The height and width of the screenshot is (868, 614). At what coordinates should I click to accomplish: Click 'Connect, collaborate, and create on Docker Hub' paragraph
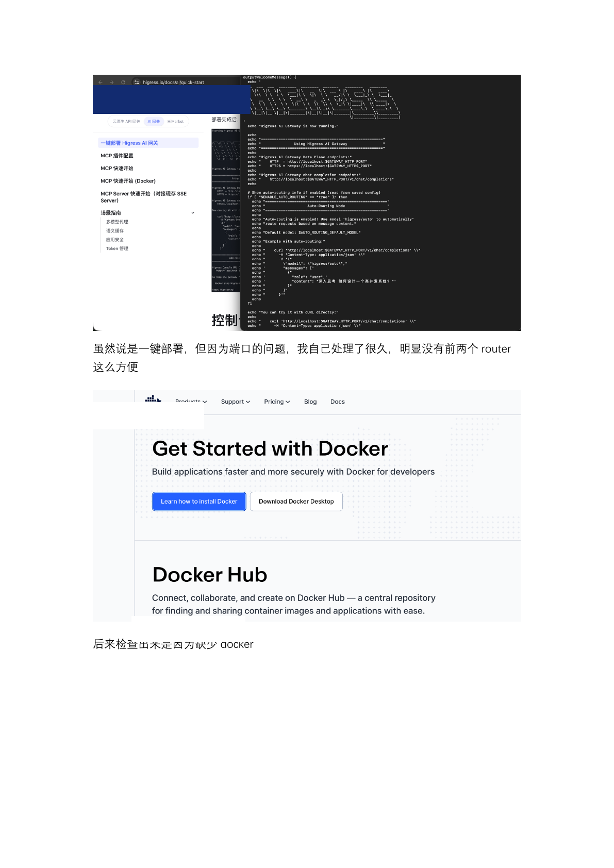[294, 604]
